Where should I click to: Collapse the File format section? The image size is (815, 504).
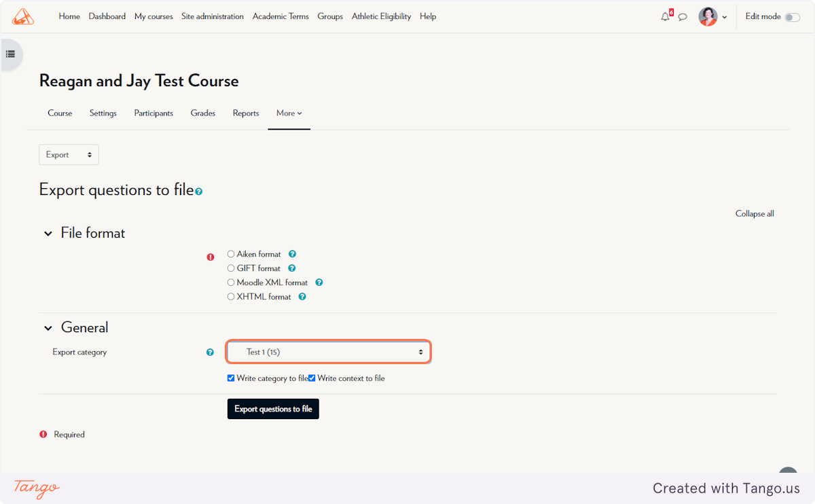pos(48,234)
